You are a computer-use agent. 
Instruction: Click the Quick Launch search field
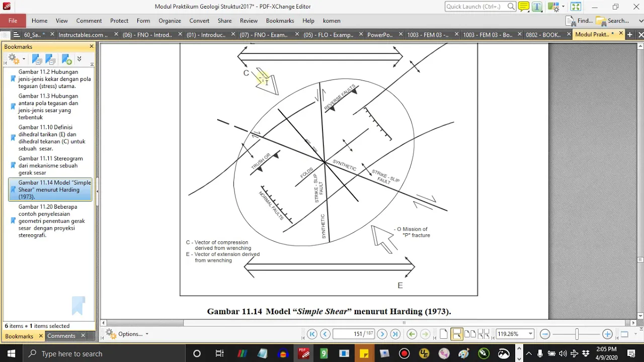480,7
